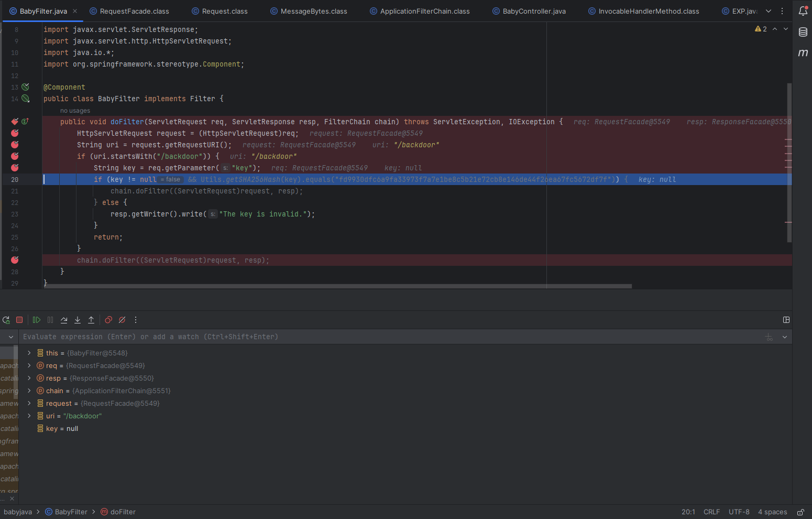This screenshot has height=519, width=812.
Task: Open more debugger actions menu
Action: 136,320
